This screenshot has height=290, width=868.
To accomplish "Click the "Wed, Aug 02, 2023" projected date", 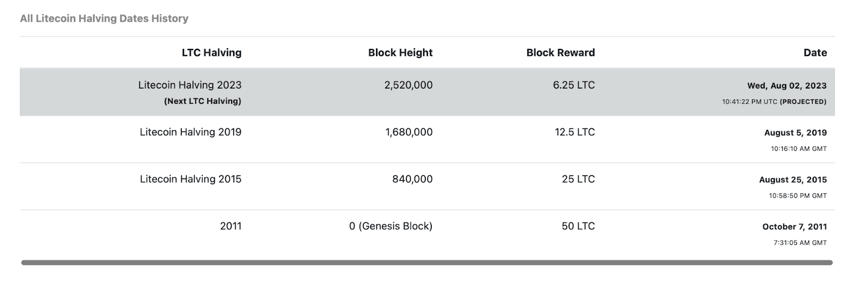I will (787, 86).
